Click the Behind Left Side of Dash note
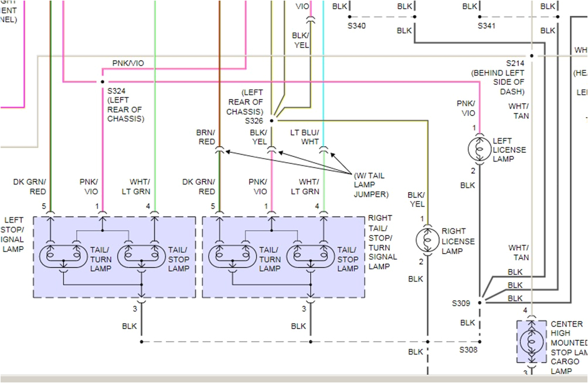588x383 pixels. click(498, 83)
